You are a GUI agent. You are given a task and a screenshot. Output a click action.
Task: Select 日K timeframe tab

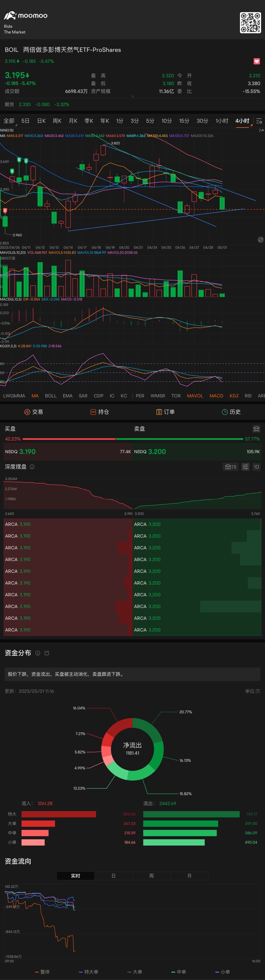pos(41,121)
